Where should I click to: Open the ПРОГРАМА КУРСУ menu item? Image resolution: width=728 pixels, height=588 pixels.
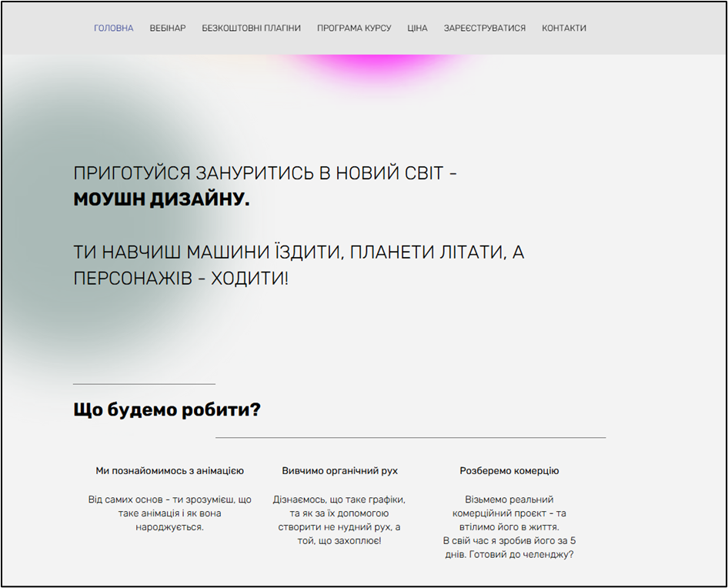354,27
